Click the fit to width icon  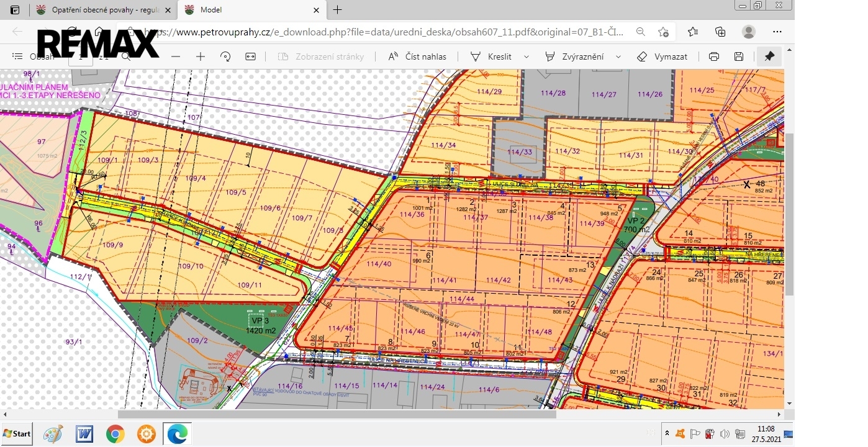[250, 56]
